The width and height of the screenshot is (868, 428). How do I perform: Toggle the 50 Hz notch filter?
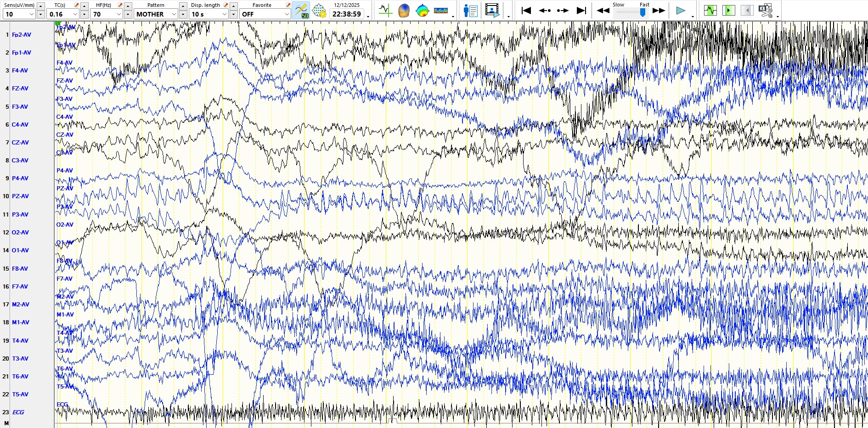[301, 11]
